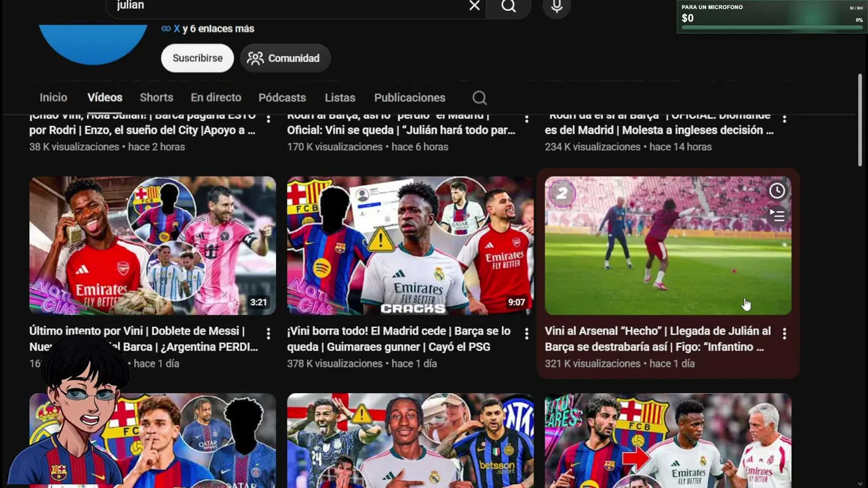This screenshot has width=868, height=488.
Task: Open the Pódcasts tab
Action: 282,98
